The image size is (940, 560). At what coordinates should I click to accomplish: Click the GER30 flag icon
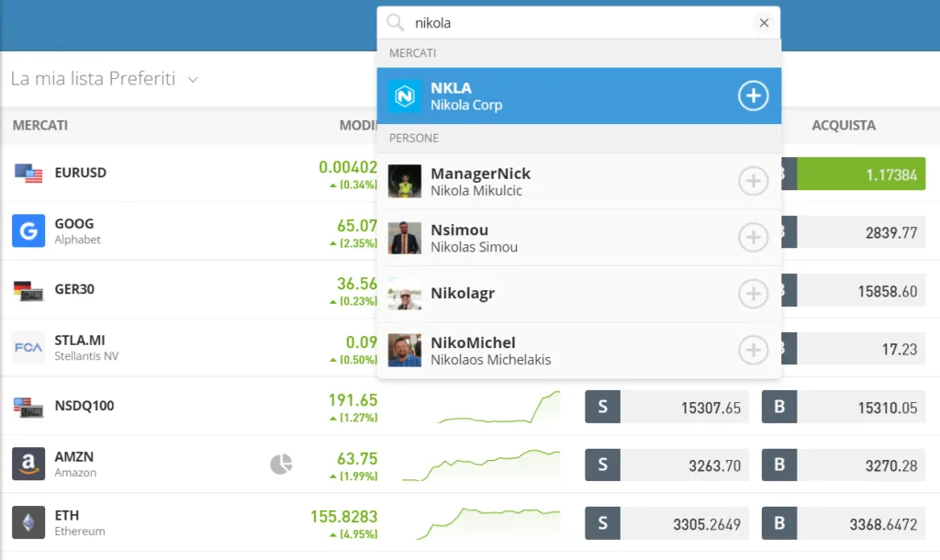pos(28,290)
